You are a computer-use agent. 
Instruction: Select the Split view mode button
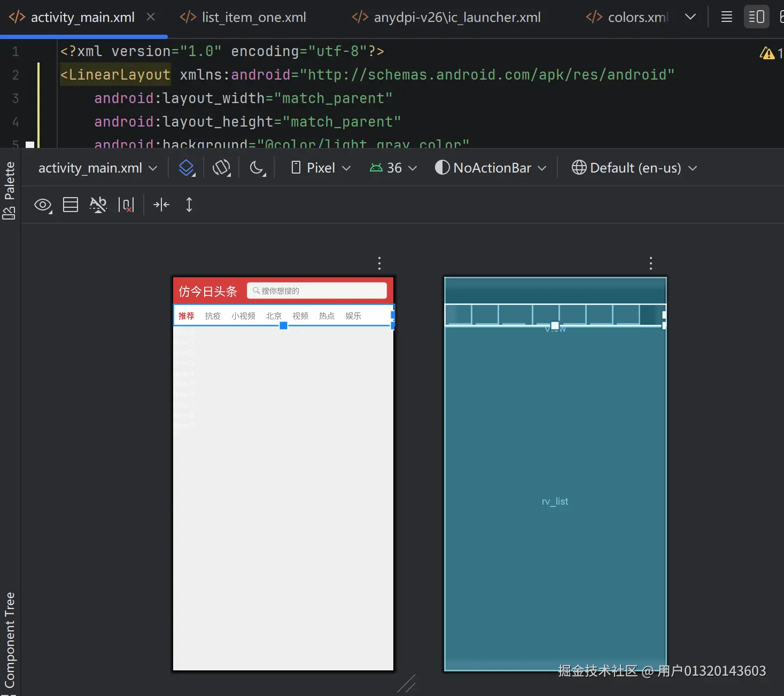point(756,17)
